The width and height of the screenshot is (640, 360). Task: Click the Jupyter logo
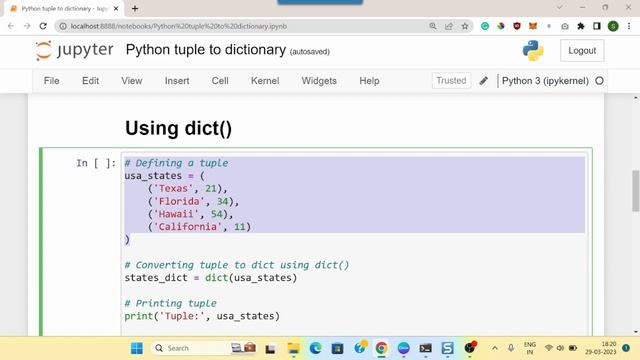point(74,51)
